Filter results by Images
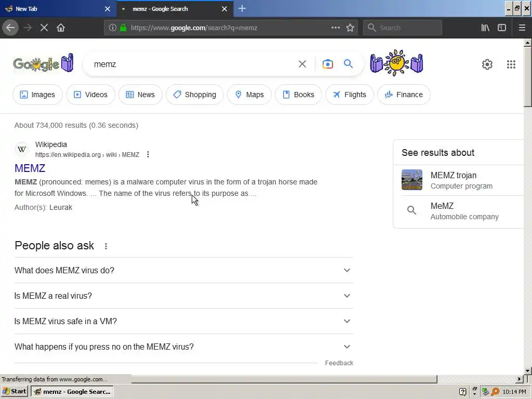This screenshot has width=532, height=399. pyautogui.click(x=37, y=95)
